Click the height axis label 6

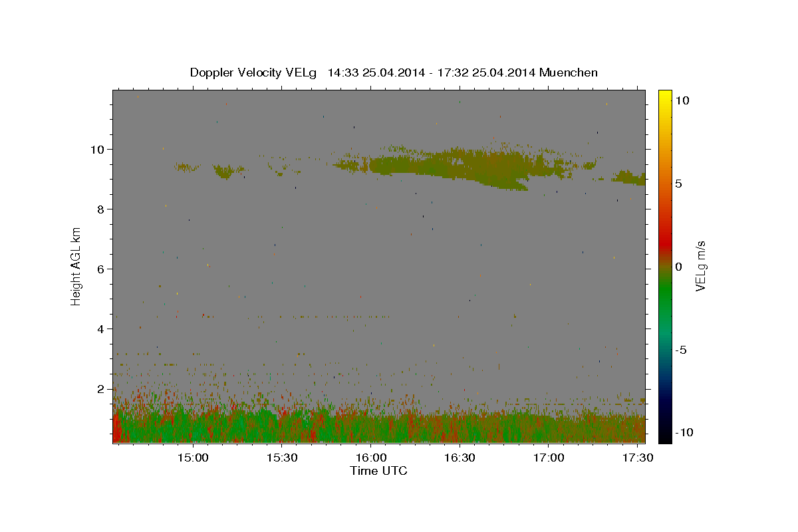(101, 269)
